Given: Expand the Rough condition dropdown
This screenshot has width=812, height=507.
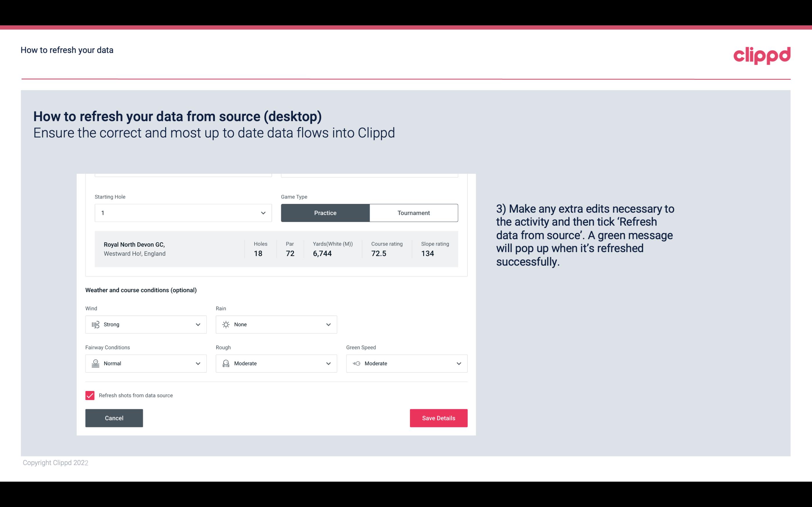Looking at the screenshot, I should pyautogui.click(x=328, y=363).
